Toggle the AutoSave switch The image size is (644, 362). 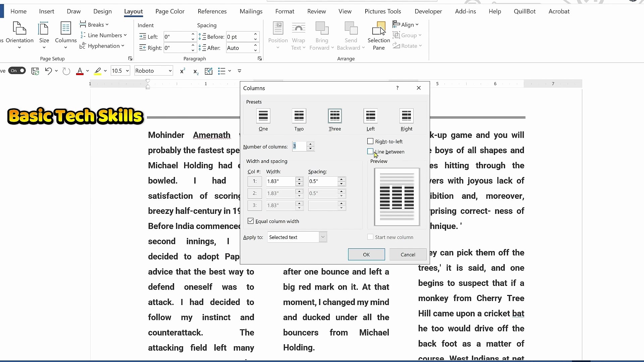tap(17, 70)
